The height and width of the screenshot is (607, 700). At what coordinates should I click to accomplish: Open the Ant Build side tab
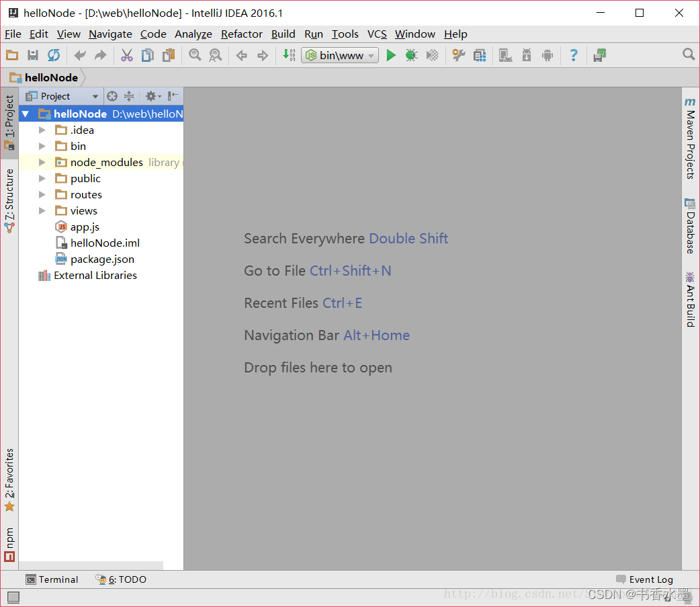click(690, 300)
